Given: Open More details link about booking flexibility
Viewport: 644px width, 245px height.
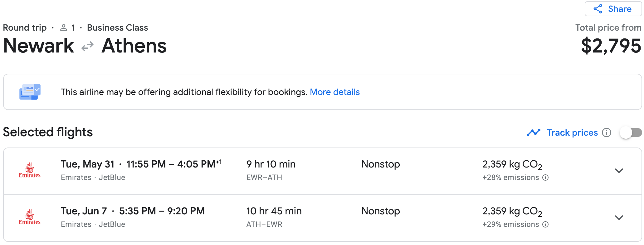Looking at the screenshot, I should [335, 92].
